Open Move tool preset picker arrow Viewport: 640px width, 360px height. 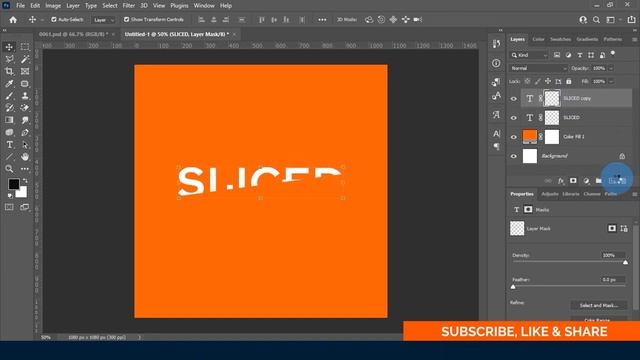click(x=42, y=20)
